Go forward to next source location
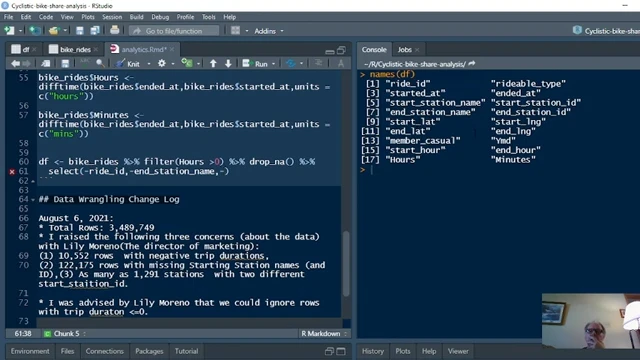 26,63
